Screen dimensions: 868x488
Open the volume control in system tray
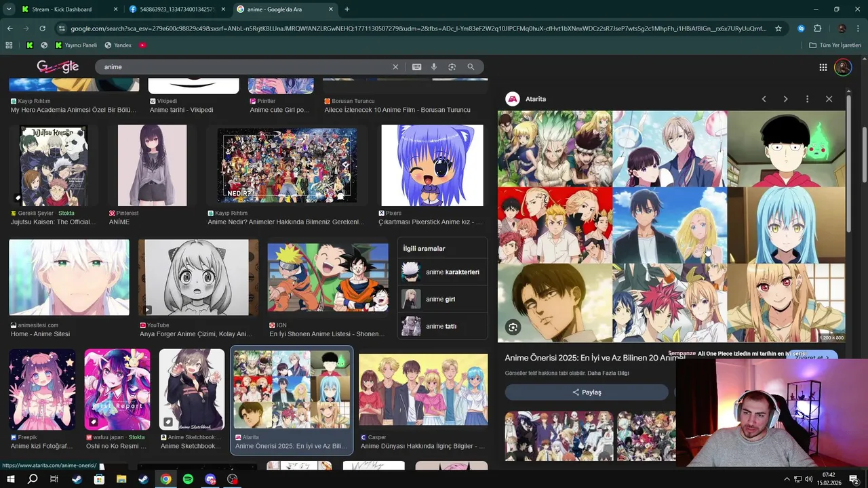(x=808, y=479)
